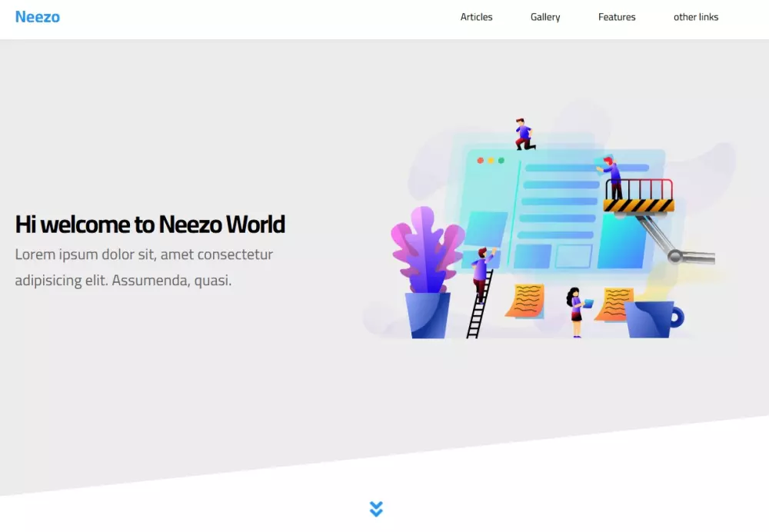Select the browser window mockup graphic
The image size is (769, 532).
tap(554, 208)
